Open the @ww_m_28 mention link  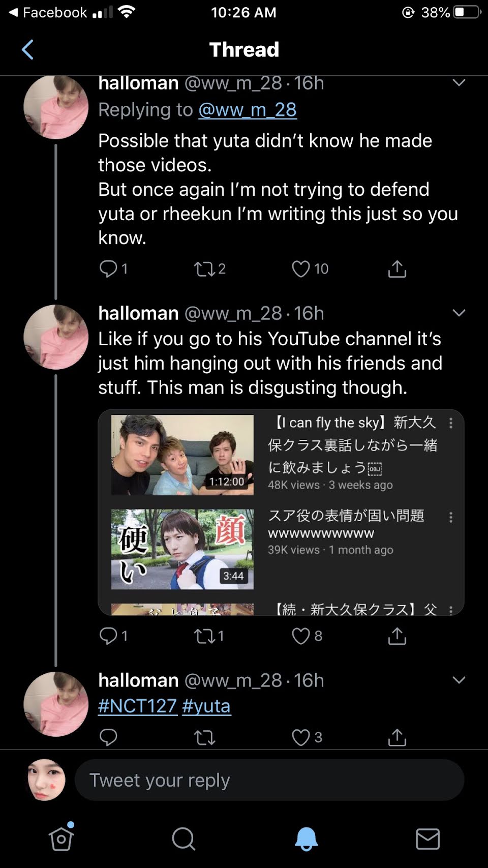pos(248,110)
